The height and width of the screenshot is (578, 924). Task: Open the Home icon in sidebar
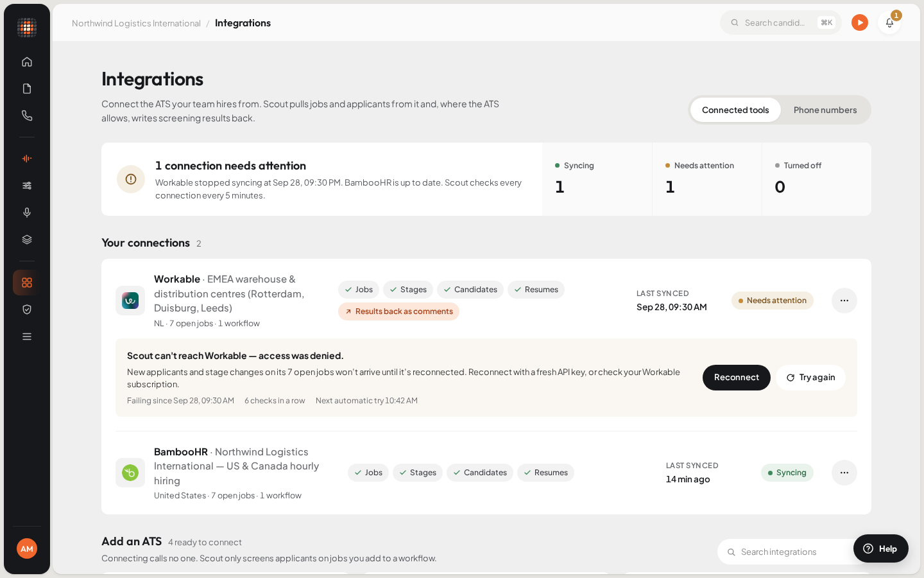pos(27,62)
